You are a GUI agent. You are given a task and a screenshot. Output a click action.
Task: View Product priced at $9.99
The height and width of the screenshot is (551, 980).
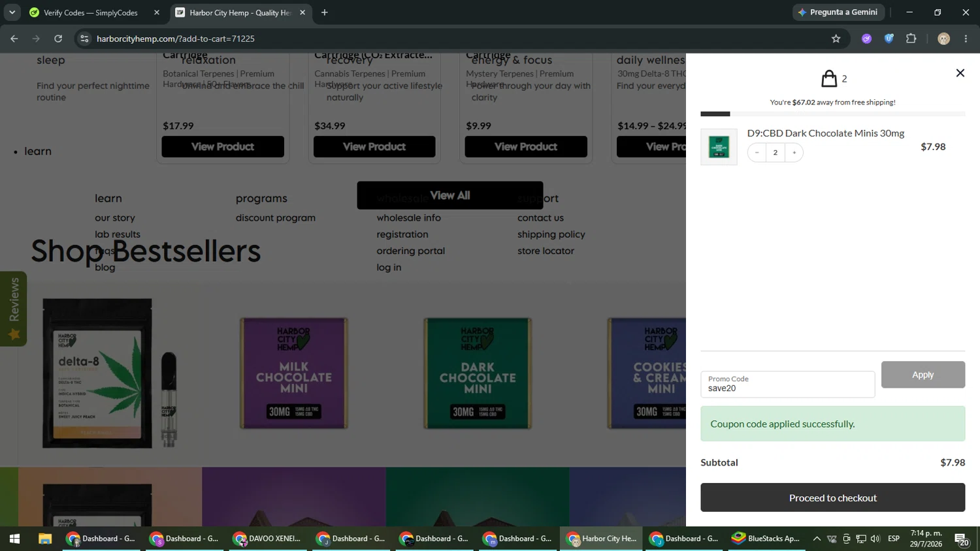(526, 147)
